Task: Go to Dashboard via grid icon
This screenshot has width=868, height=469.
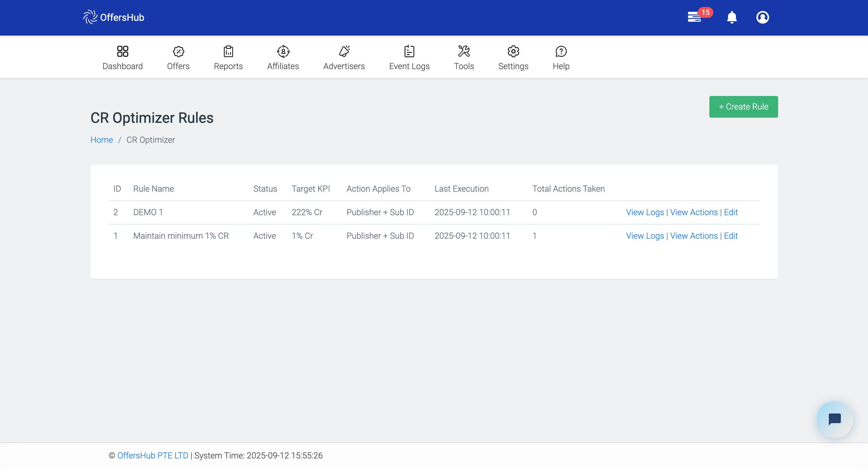Action: tap(122, 52)
